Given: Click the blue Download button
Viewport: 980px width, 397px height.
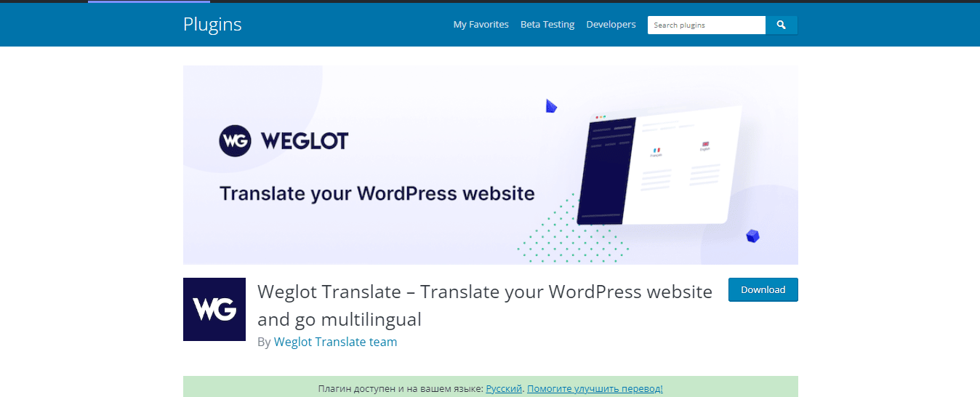Looking at the screenshot, I should tap(763, 289).
